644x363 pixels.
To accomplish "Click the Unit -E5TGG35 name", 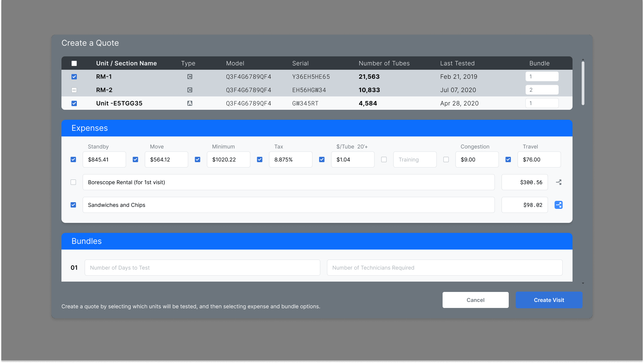I will [119, 103].
